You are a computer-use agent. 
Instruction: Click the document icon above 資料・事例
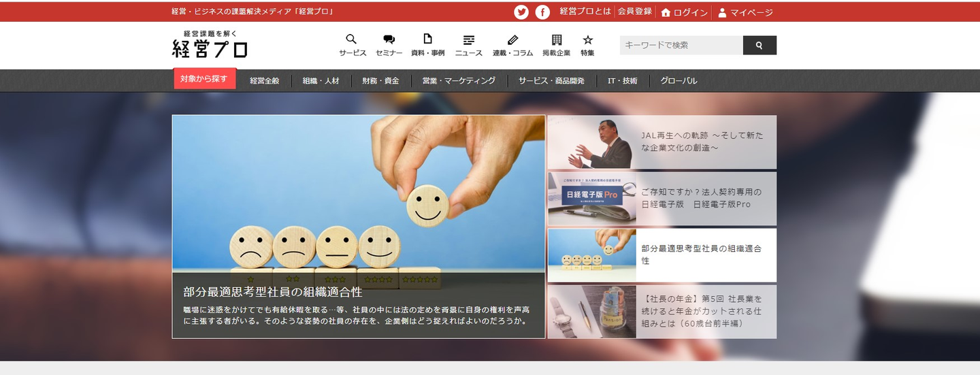coord(427,39)
